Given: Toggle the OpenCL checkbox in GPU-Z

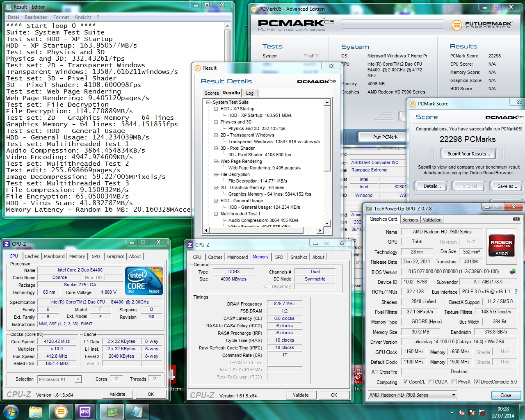Looking at the screenshot, I should click(405, 382).
